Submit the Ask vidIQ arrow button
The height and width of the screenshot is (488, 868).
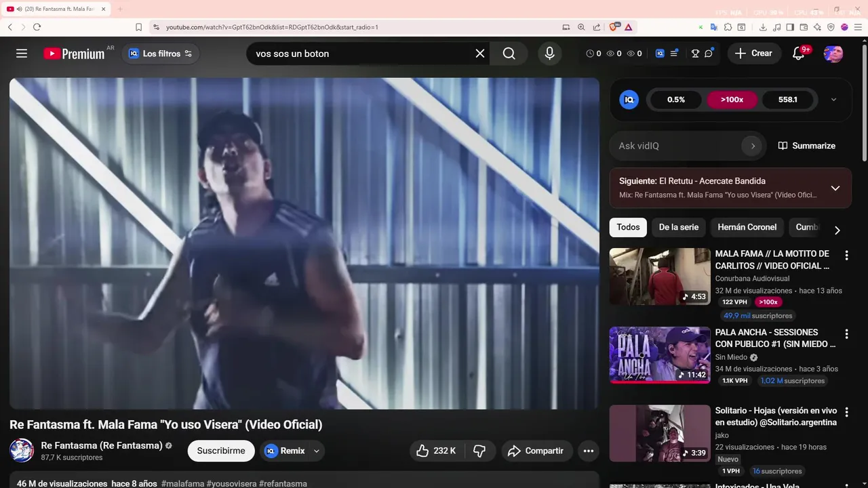[x=753, y=146]
